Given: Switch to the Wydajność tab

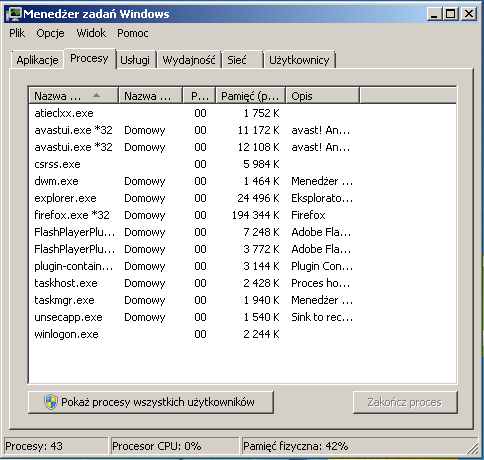Looking at the screenshot, I should click(189, 60).
